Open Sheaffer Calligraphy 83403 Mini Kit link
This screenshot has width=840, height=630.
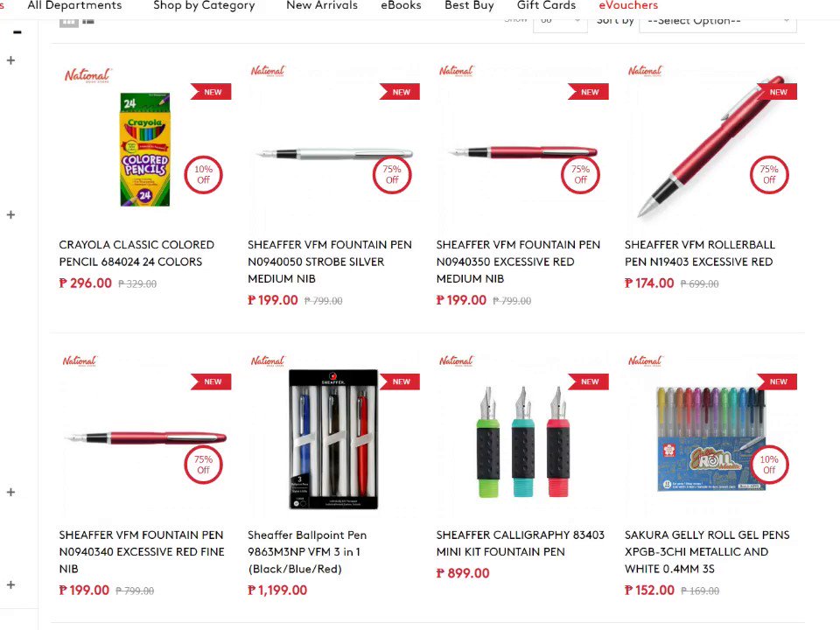coord(520,543)
